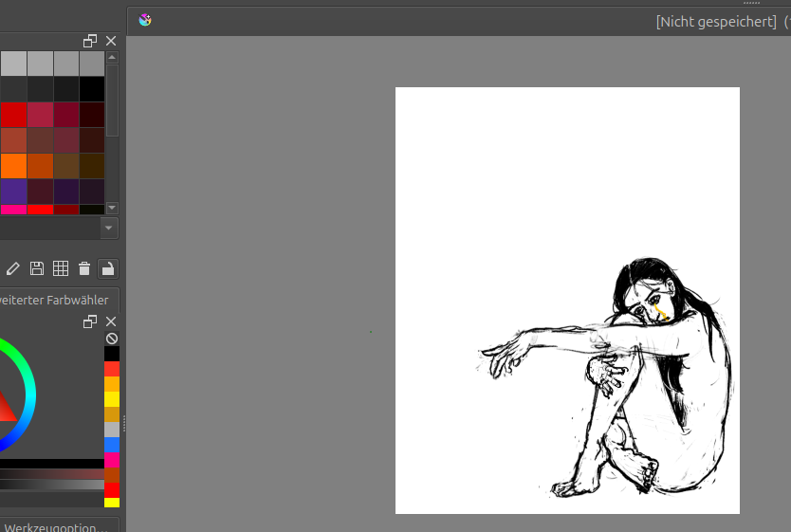This screenshot has height=532, width=791.
Task: Close the color selector docker
Action: click(x=111, y=322)
